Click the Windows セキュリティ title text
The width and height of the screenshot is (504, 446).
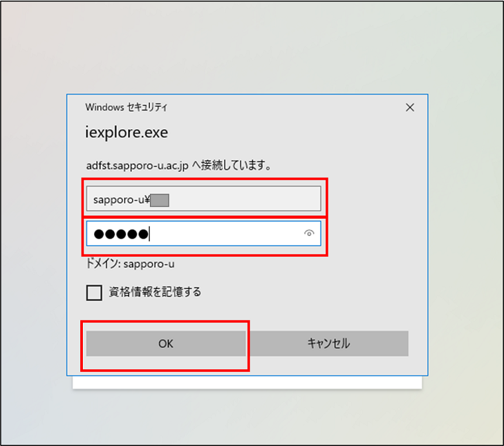tap(126, 107)
